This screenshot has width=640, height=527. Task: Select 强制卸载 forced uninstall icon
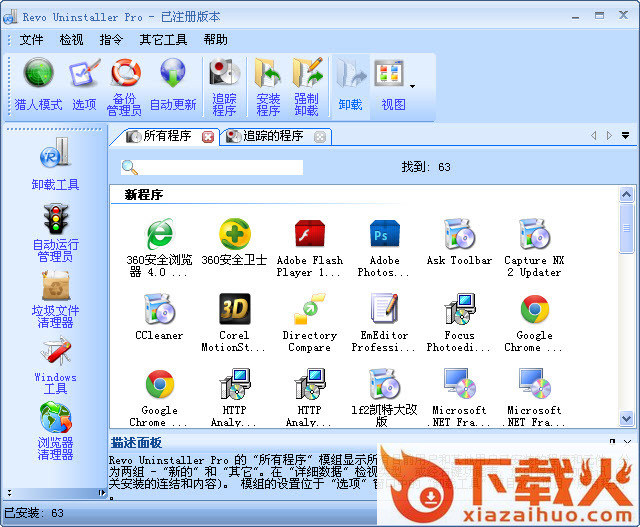[x=307, y=87]
